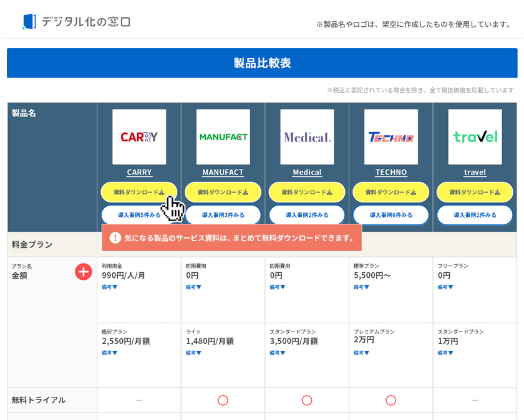Viewport: 524px width, 420px height.
Task: Click the デジタル化の窓口 site logo
Action: (76, 22)
